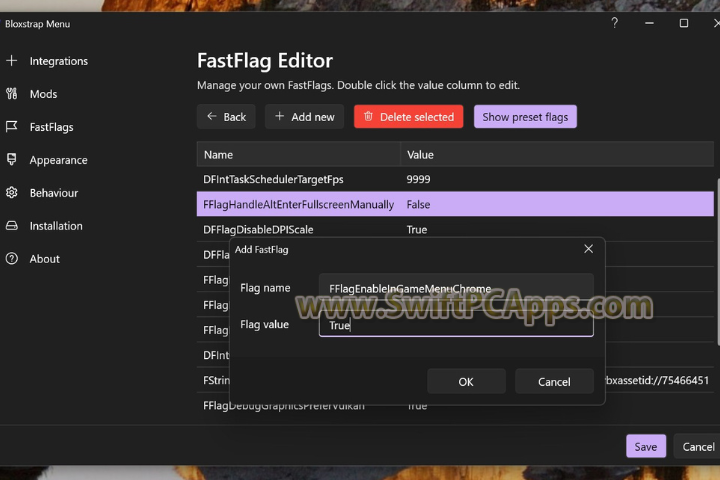The height and width of the screenshot is (480, 720).
Task: Click the 9999 value cell
Action: pos(418,179)
